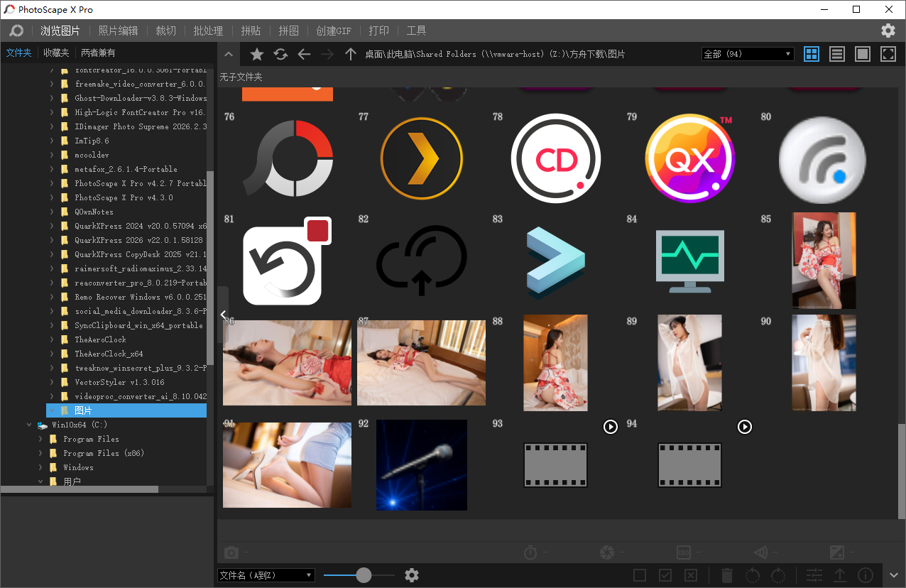Expand the Windows folder node

tap(40, 467)
